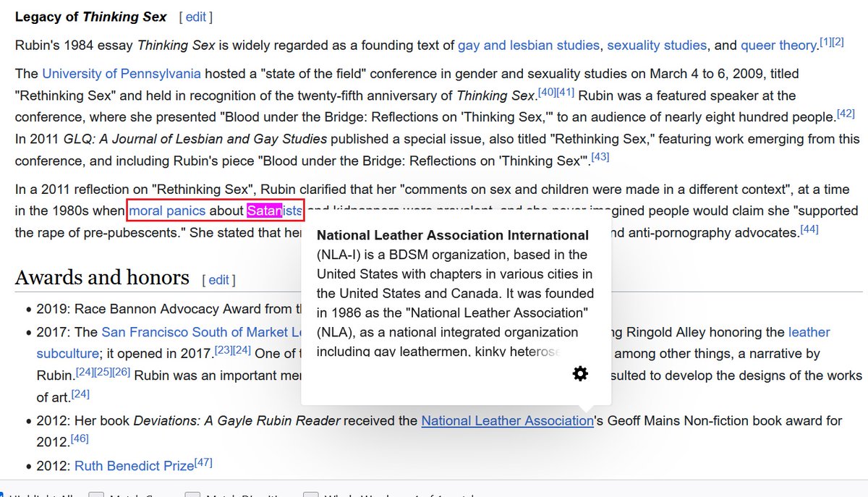Open reference [41] after Thinking Sex
The height and width of the screenshot is (497, 868).
(x=566, y=92)
